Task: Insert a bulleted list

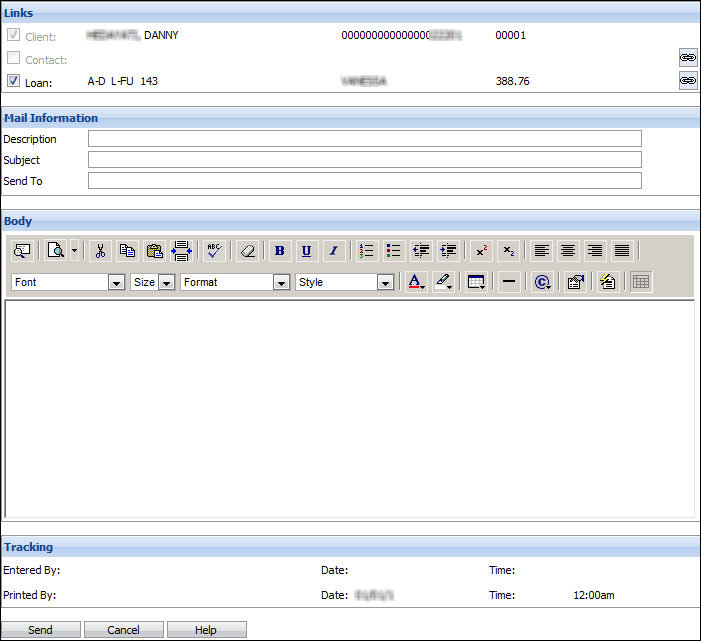Action: tap(393, 251)
